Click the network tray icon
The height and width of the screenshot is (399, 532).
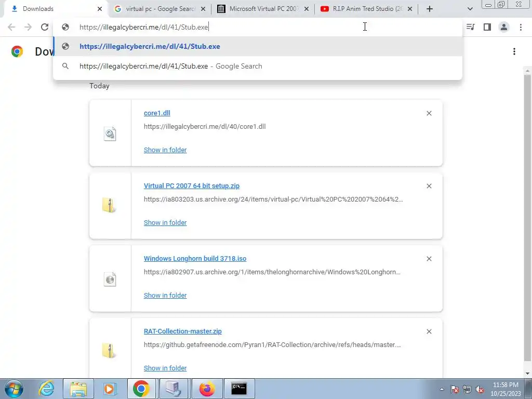(467, 389)
